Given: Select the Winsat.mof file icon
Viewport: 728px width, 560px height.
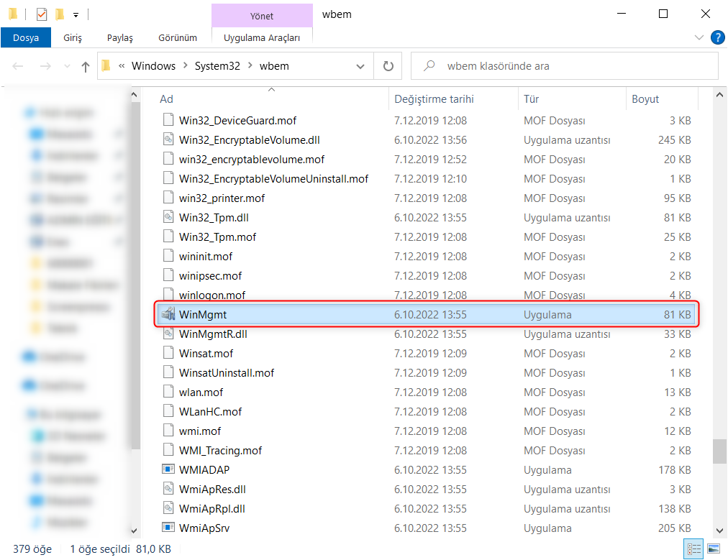Looking at the screenshot, I should (168, 353).
